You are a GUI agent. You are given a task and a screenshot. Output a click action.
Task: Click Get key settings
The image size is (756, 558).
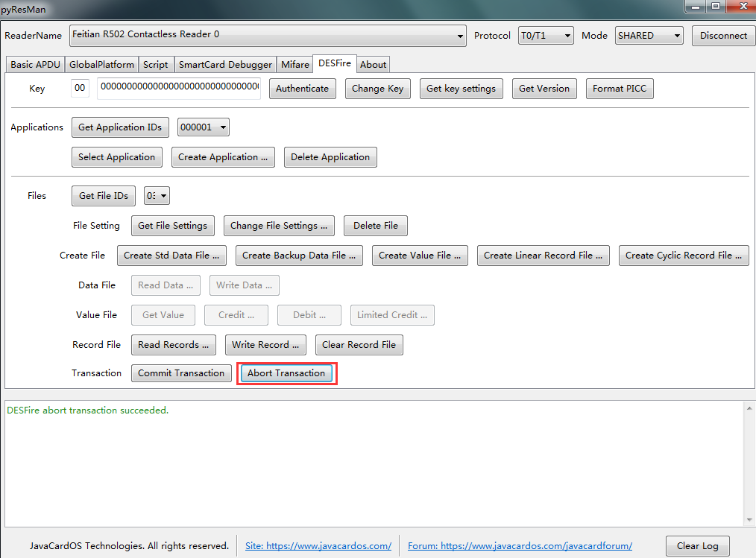click(461, 89)
